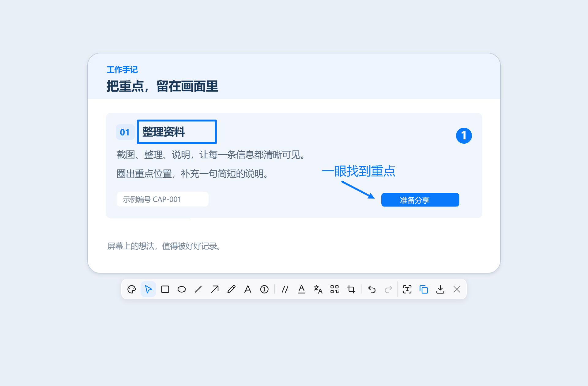Select the text letter A tool
Image resolution: width=588 pixels, height=386 pixels.
coord(248,289)
